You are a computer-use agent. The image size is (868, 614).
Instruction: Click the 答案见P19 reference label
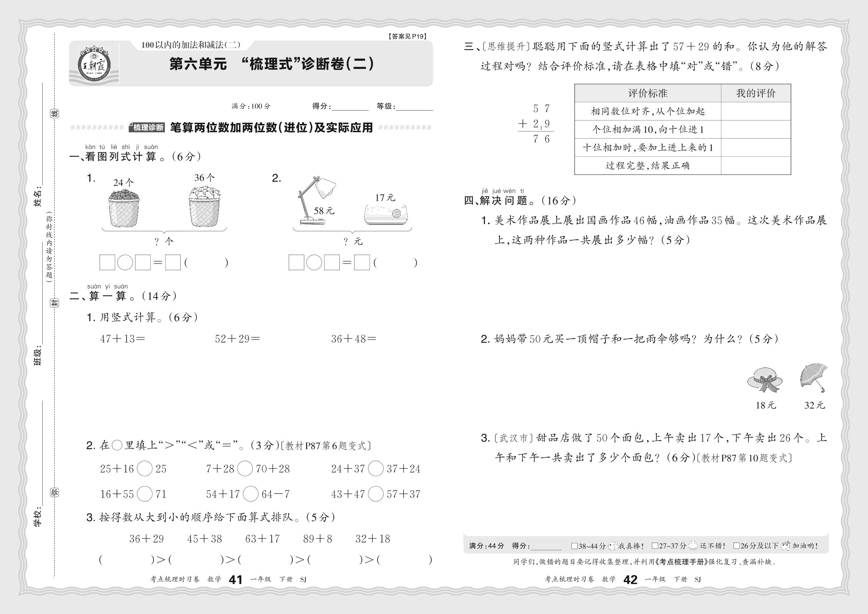[x=407, y=36]
